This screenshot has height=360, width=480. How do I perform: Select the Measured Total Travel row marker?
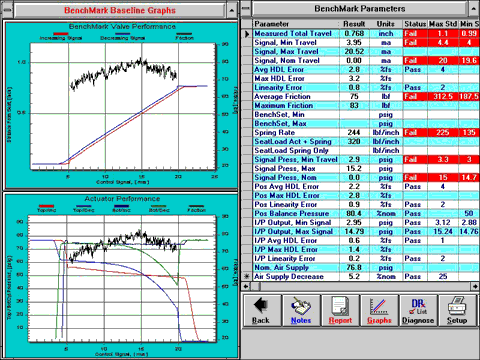point(247,33)
